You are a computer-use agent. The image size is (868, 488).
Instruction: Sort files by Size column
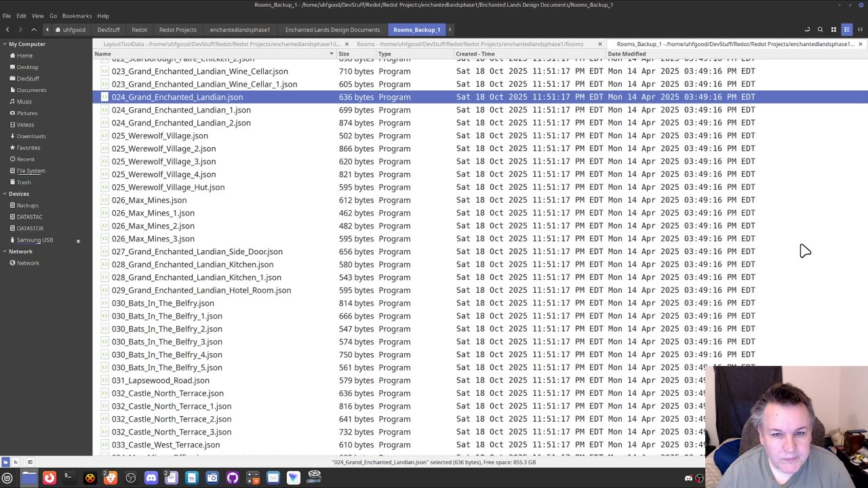344,54
